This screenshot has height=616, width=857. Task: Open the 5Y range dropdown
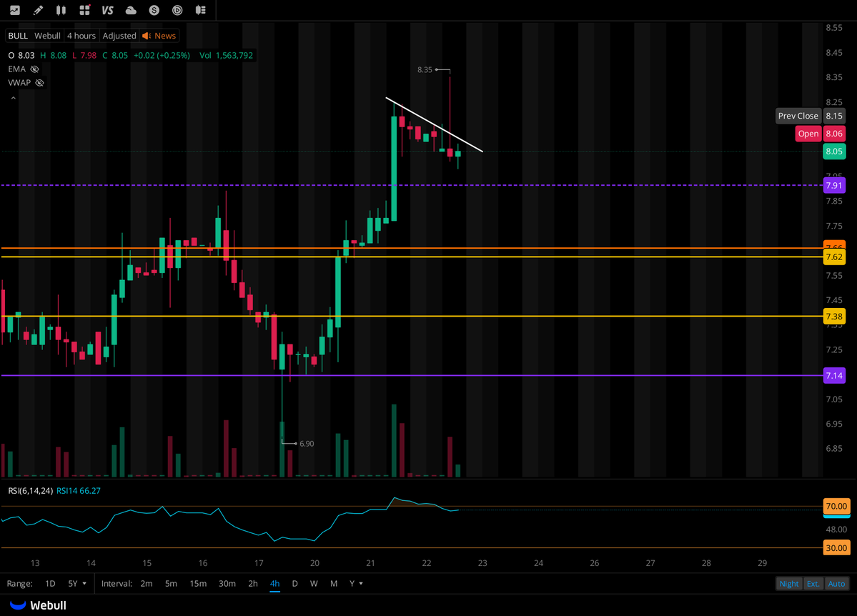click(77, 584)
